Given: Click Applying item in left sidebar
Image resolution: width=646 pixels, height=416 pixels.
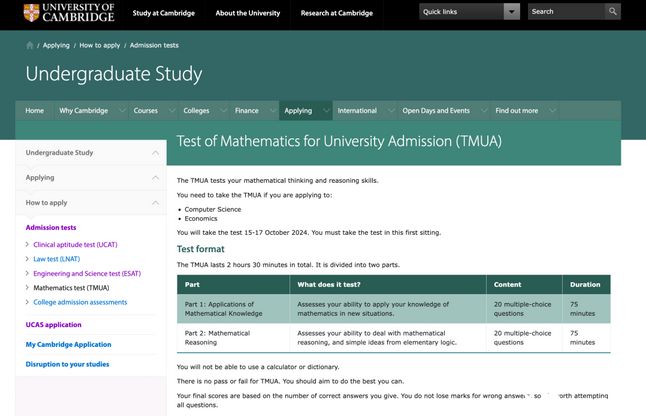Looking at the screenshot, I should pos(40,178).
